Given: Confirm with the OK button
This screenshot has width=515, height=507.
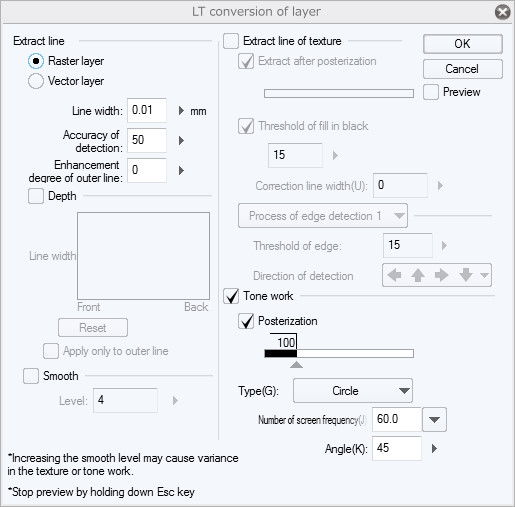Looking at the screenshot, I should 463,44.
